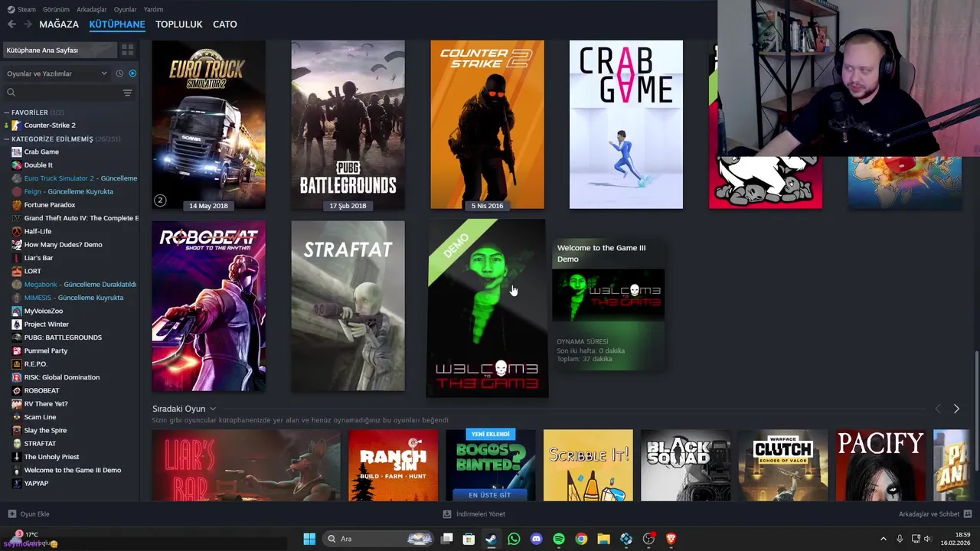The height and width of the screenshot is (551, 980).
Task: Click the Double It sidebar icon
Action: tap(17, 165)
